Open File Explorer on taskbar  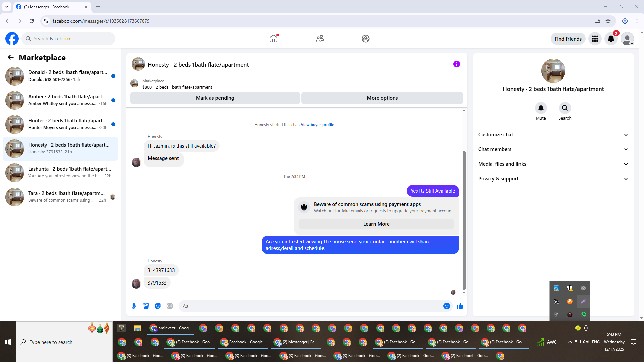click(x=137, y=328)
